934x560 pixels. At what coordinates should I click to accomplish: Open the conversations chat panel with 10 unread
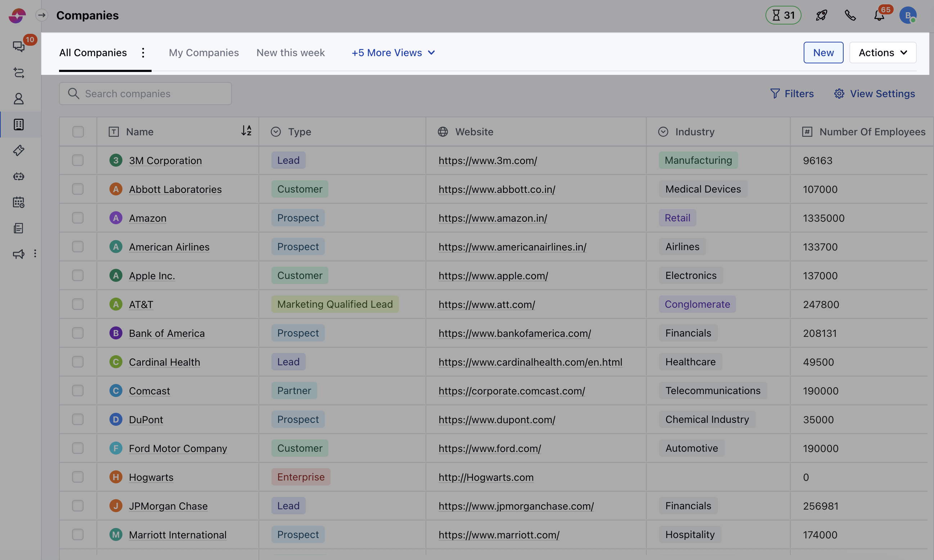click(x=18, y=46)
